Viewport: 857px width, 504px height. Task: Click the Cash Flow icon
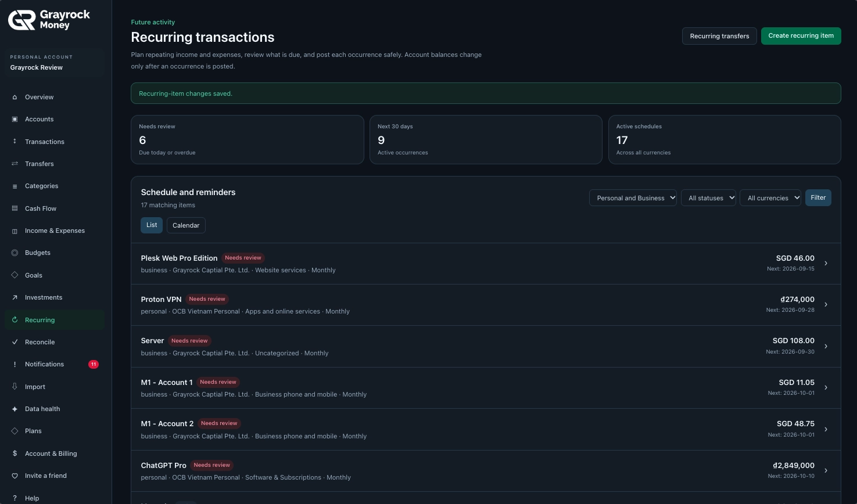[15, 208]
